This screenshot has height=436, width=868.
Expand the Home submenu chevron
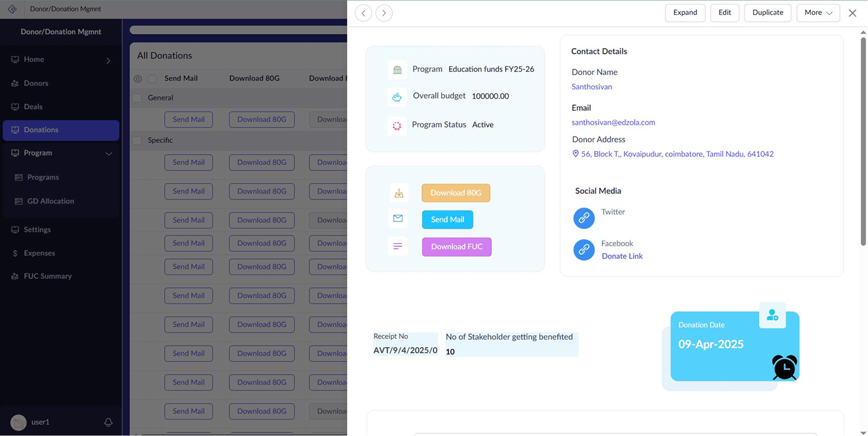pyautogui.click(x=108, y=60)
